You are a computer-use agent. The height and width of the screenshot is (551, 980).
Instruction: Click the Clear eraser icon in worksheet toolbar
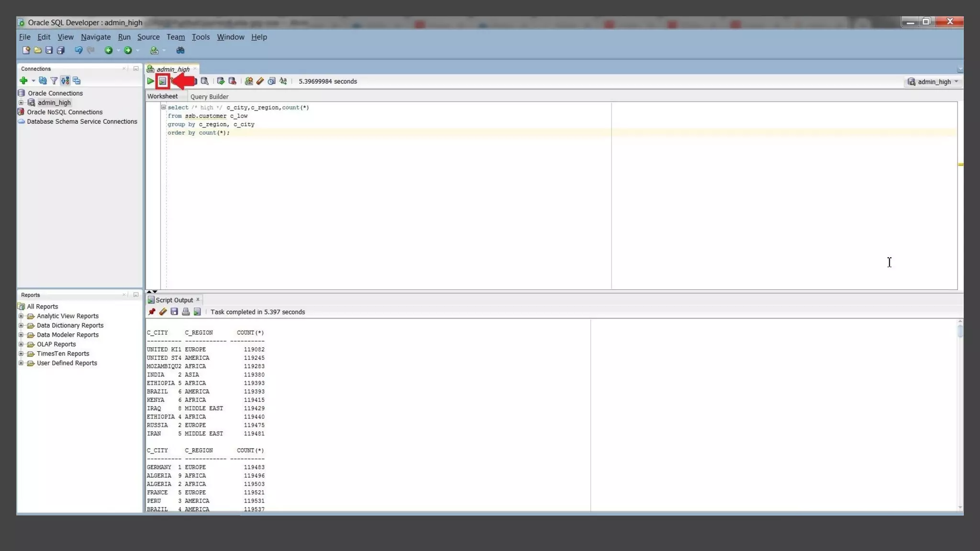tap(260, 81)
